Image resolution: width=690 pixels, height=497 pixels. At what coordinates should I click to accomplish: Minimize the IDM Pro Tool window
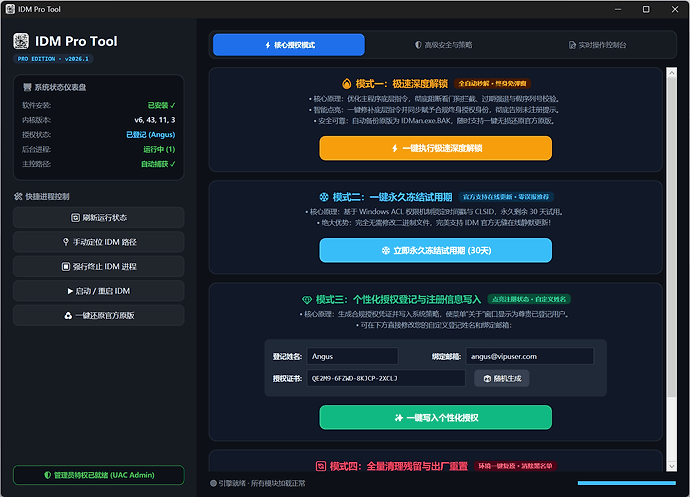pos(618,9)
